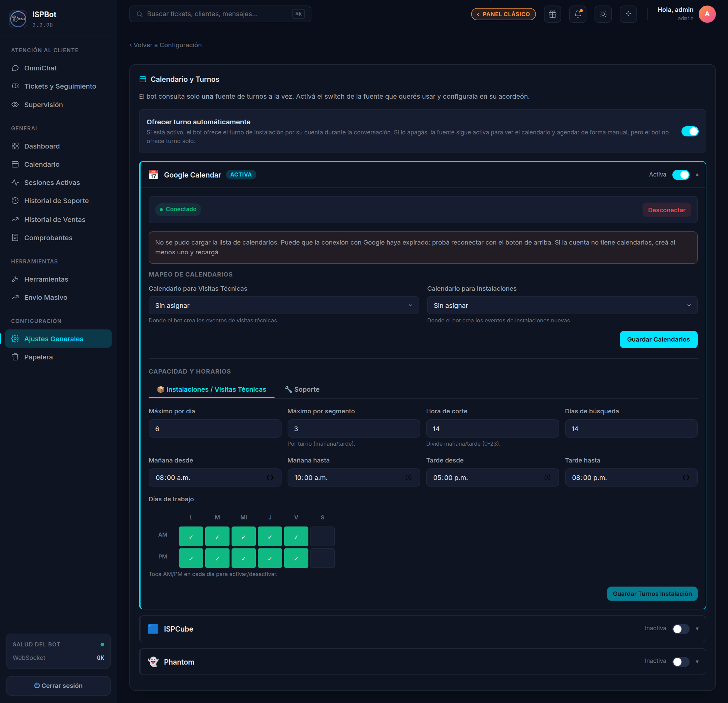Screen dimensions: 728x703
Task: Open Supervisión eye icon
Action: [x=15, y=105]
